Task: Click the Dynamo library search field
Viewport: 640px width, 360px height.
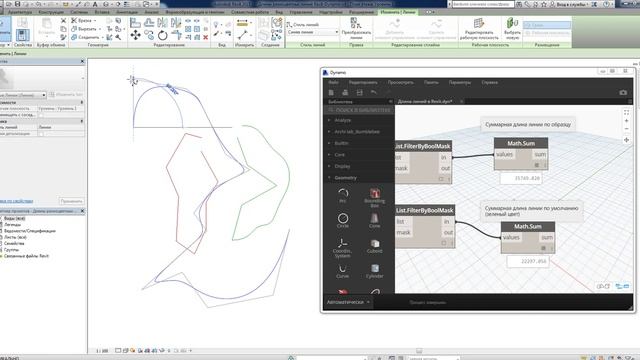Action: (360, 110)
